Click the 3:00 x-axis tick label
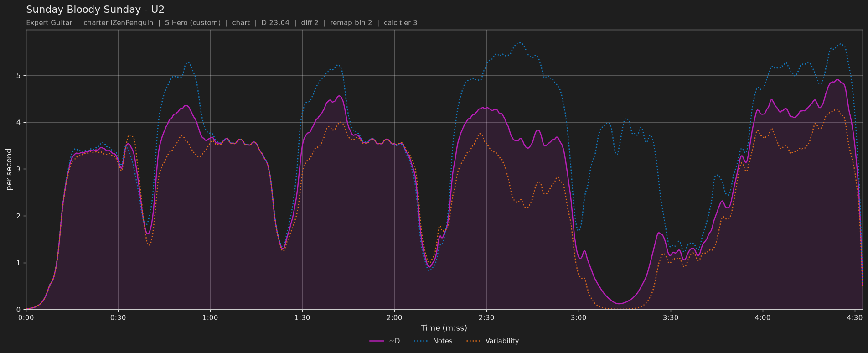This screenshot has width=868, height=353. point(579,317)
